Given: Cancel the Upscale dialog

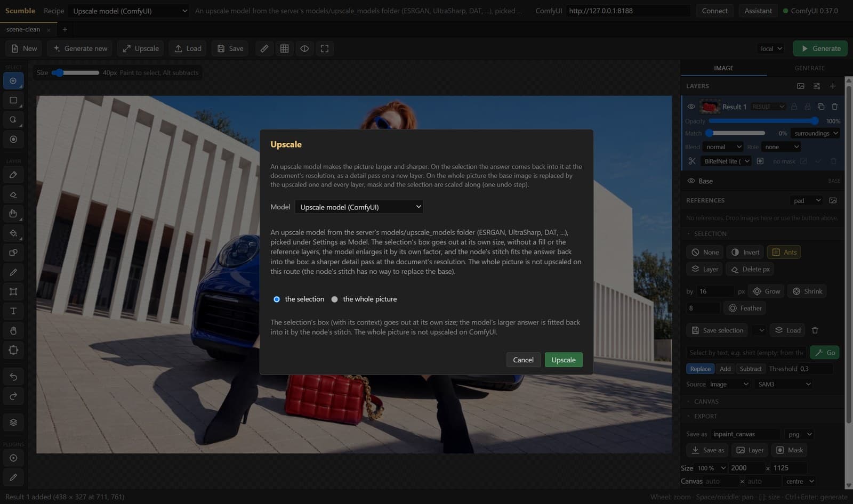Looking at the screenshot, I should (523, 360).
